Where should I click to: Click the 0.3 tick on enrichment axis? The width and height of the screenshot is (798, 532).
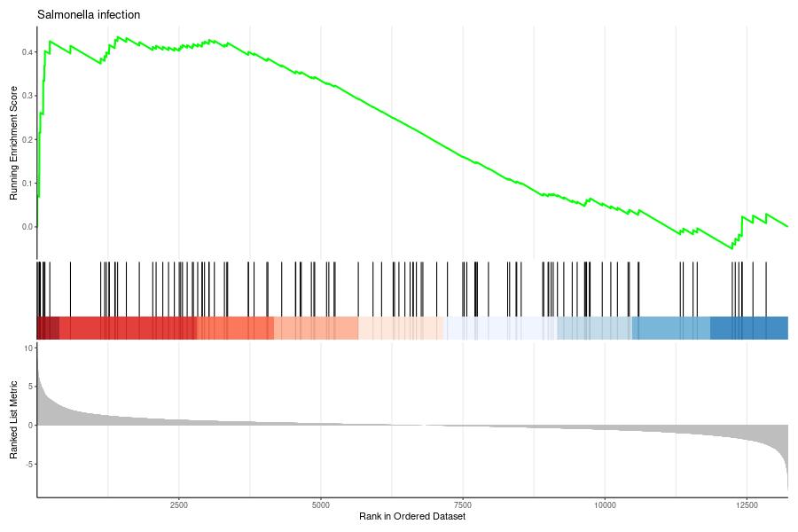27,96
